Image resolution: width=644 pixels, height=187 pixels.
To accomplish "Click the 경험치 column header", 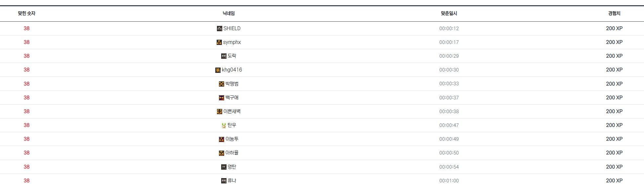I will click(614, 13).
